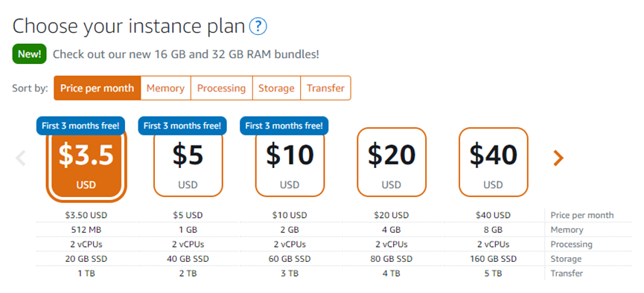Open the instance plan help question-mark icon
The image size is (644, 293).
258,27
